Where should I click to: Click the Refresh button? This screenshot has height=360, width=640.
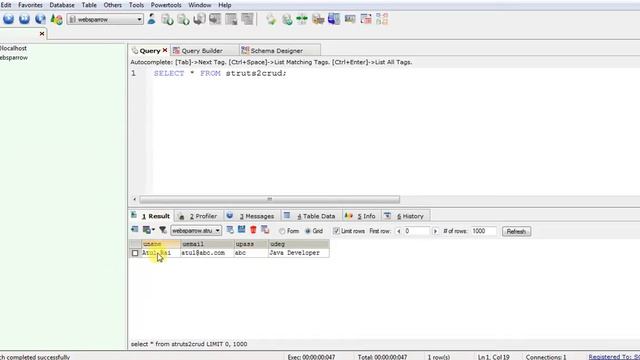pyautogui.click(x=516, y=231)
